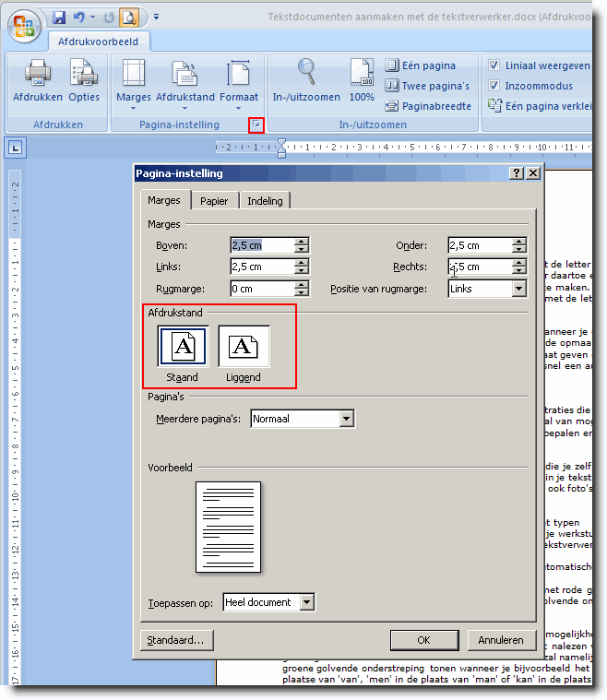This screenshot has height=700, width=607.
Task: Select the Staand portrait orientation icon
Action: 183,347
